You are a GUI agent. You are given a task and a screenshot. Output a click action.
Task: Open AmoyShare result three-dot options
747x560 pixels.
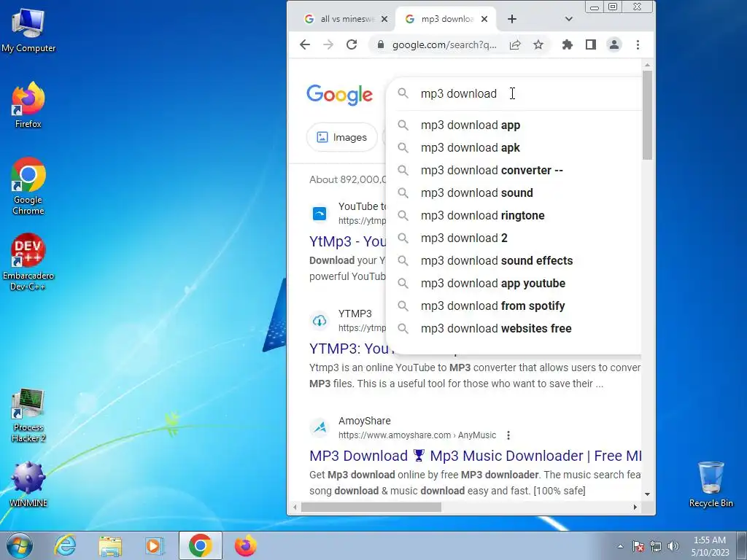tap(508, 435)
